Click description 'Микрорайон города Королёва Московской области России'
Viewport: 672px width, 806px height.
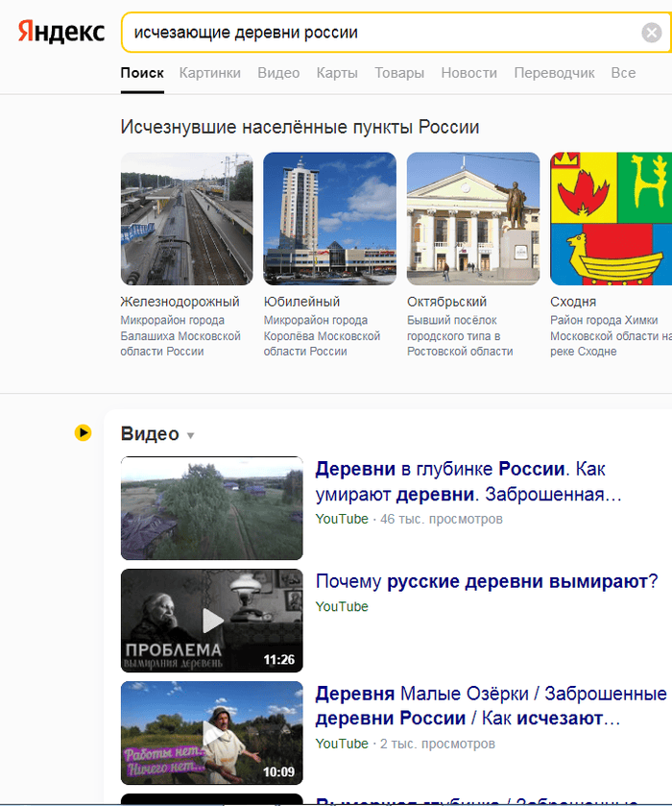[322, 335]
